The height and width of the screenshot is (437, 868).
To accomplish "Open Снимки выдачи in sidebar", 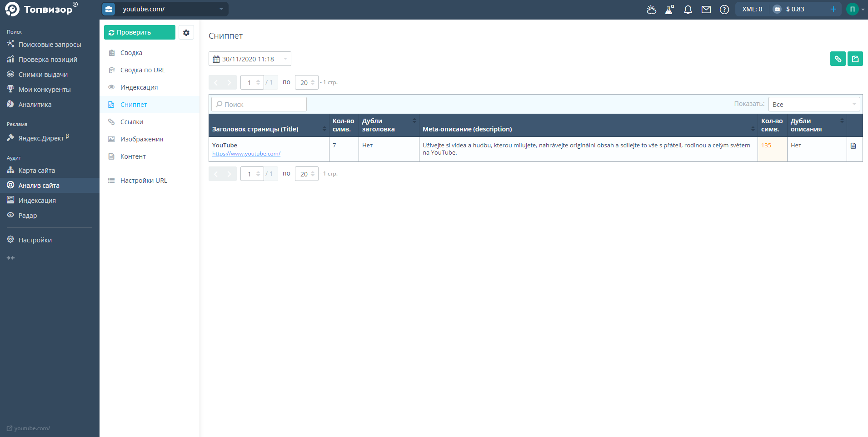I will point(50,75).
